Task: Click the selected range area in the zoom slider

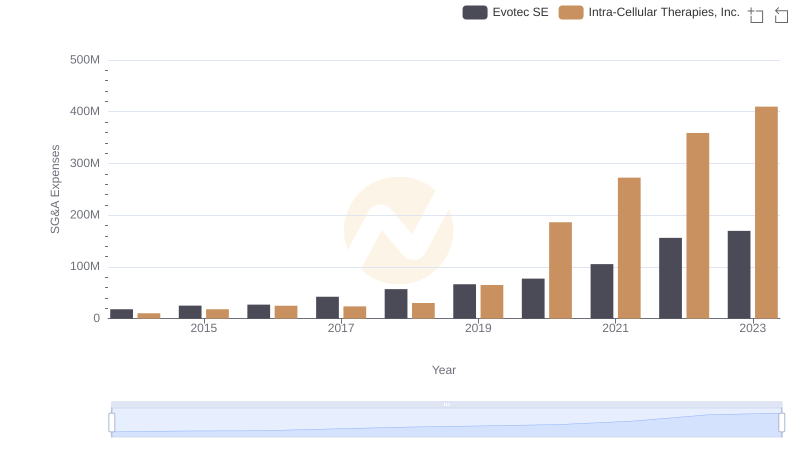Action: (x=446, y=423)
